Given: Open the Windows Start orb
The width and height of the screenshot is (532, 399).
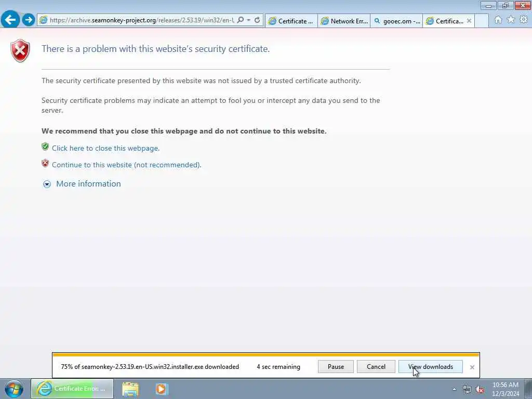Looking at the screenshot, I should point(14,389).
